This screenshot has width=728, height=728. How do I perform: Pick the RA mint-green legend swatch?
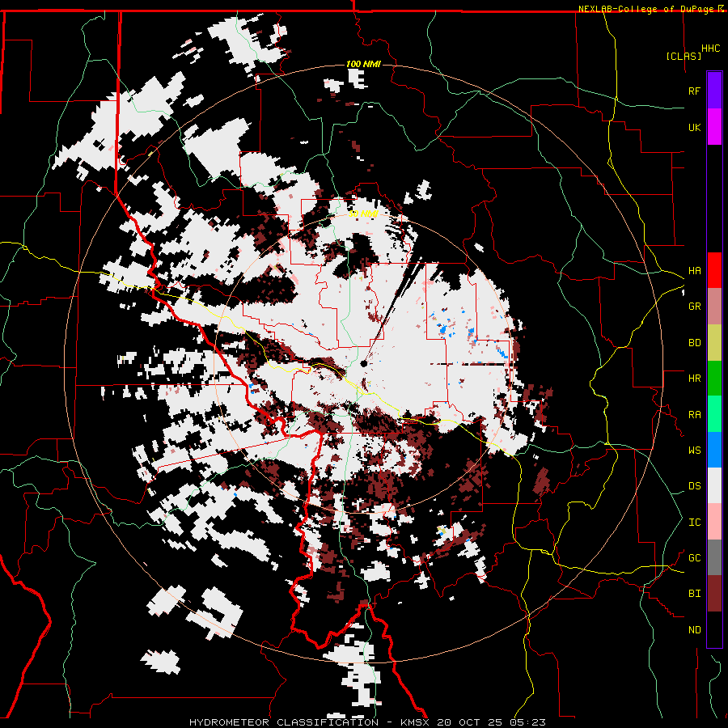714,414
